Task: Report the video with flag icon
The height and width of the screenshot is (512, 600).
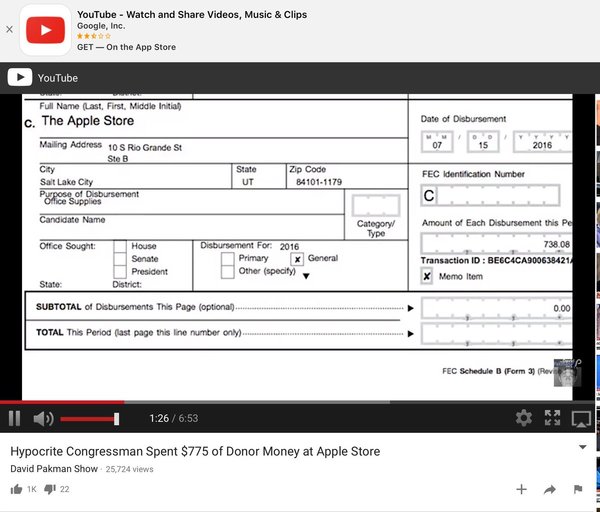Action: pyautogui.click(x=578, y=489)
